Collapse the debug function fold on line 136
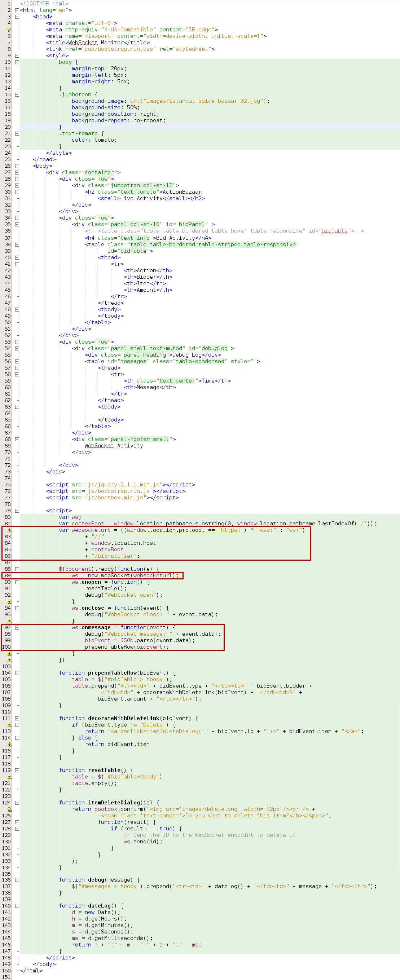The height and width of the screenshot is (980, 400). point(17,880)
